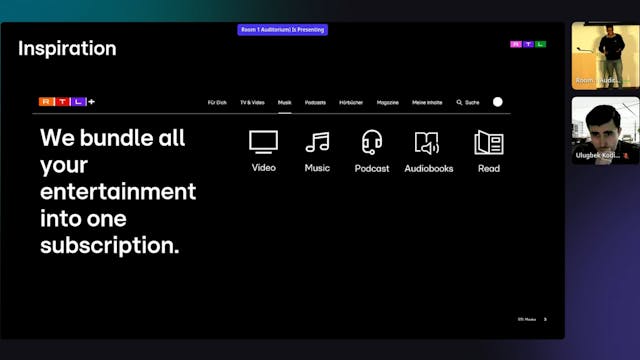Click the 'We bundle all your entertainment' headline
The image size is (640, 360).
click(118, 191)
